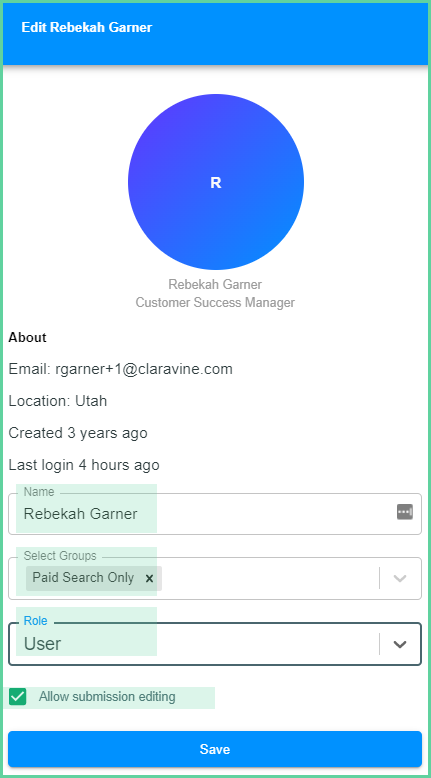Click the Location: Utah text
Image resolution: width=431 pixels, height=778 pixels.
(x=58, y=401)
